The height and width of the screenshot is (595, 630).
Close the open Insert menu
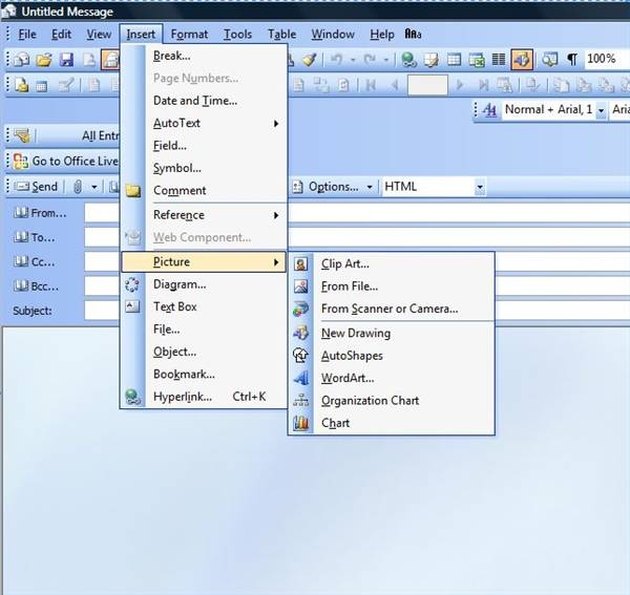141,34
